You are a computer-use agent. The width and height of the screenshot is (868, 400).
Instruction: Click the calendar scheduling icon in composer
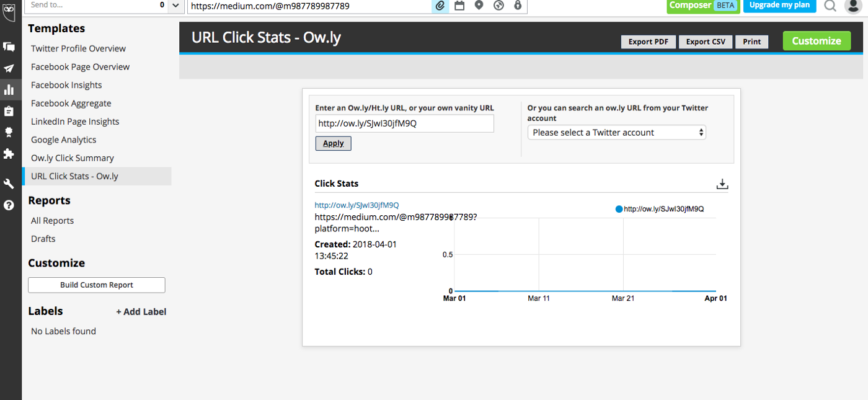[459, 6]
